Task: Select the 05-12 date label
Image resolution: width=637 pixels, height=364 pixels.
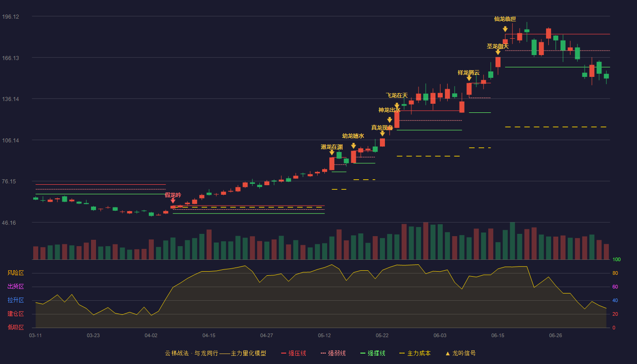Action: tap(324, 335)
